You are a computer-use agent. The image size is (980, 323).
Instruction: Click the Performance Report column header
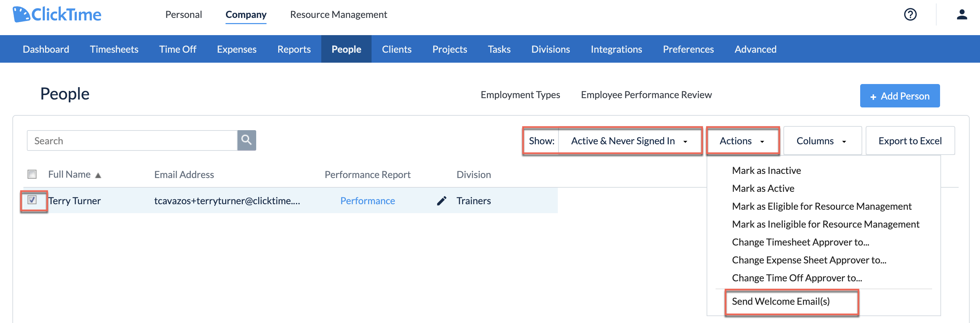tap(367, 175)
